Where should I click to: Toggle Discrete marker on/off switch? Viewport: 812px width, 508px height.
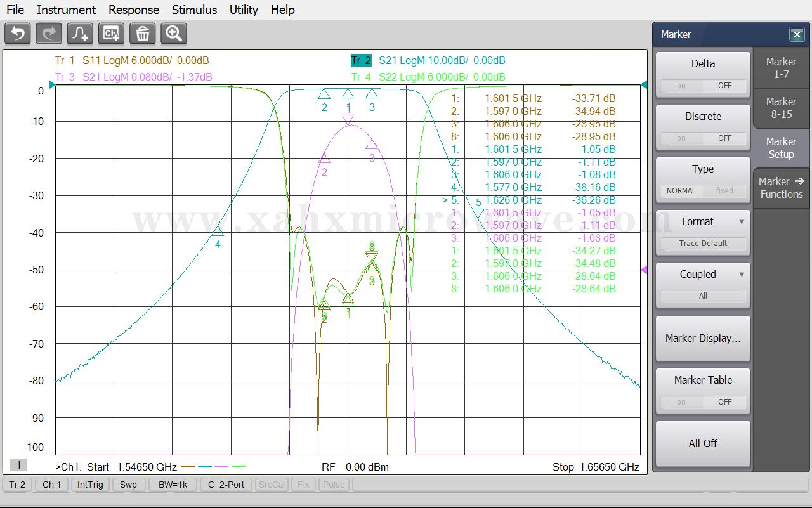[703, 138]
